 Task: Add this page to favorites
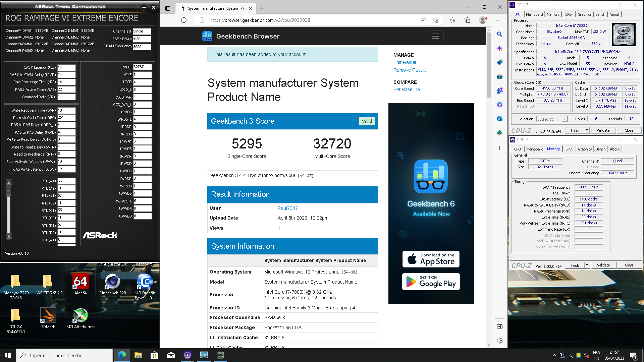pos(435,20)
